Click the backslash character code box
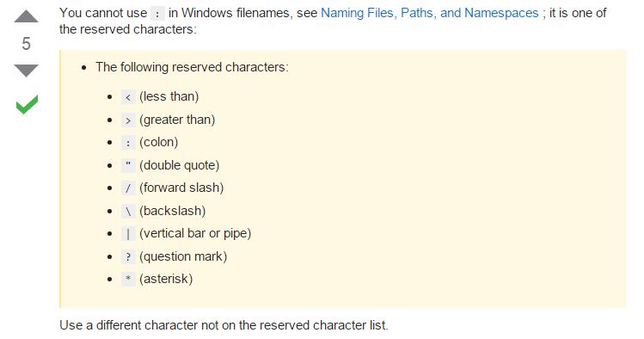This screenshot has width=644, height=339. click(128, 211)
